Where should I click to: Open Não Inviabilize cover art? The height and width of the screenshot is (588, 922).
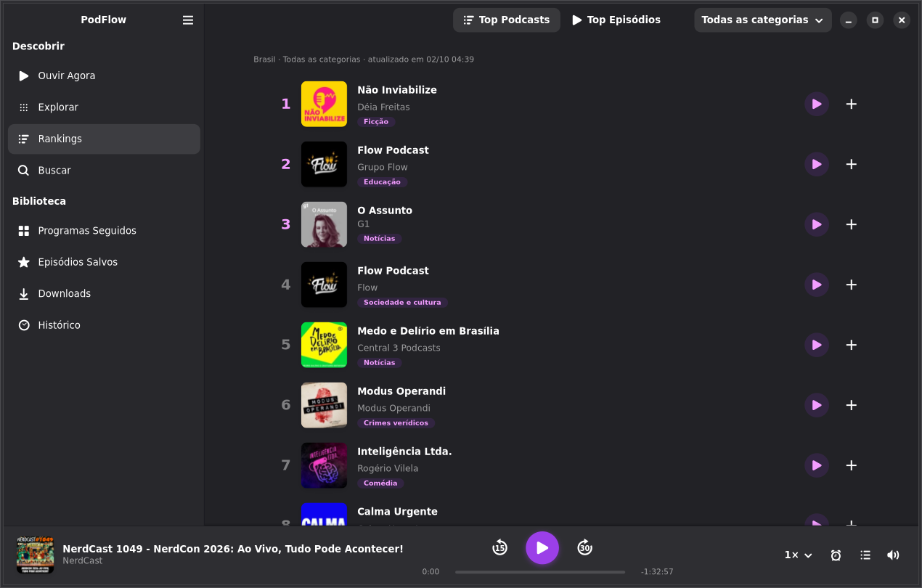[x=324, y=104]
